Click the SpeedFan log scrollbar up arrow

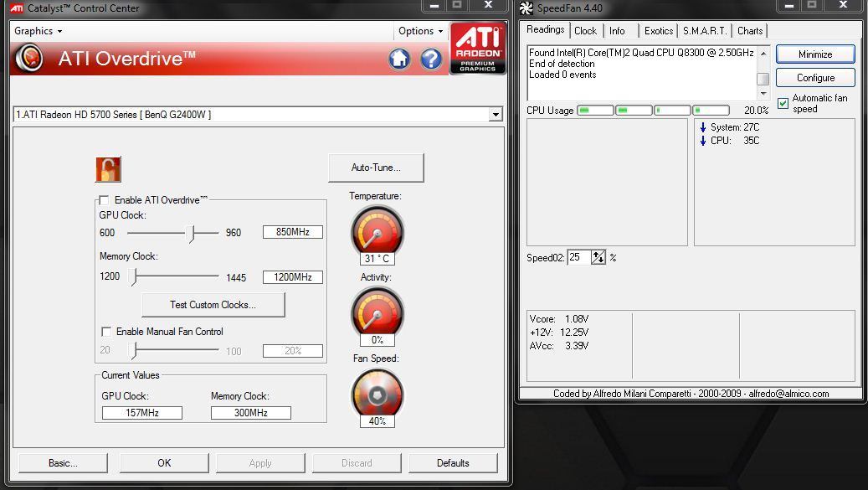(x=763, y=53)
